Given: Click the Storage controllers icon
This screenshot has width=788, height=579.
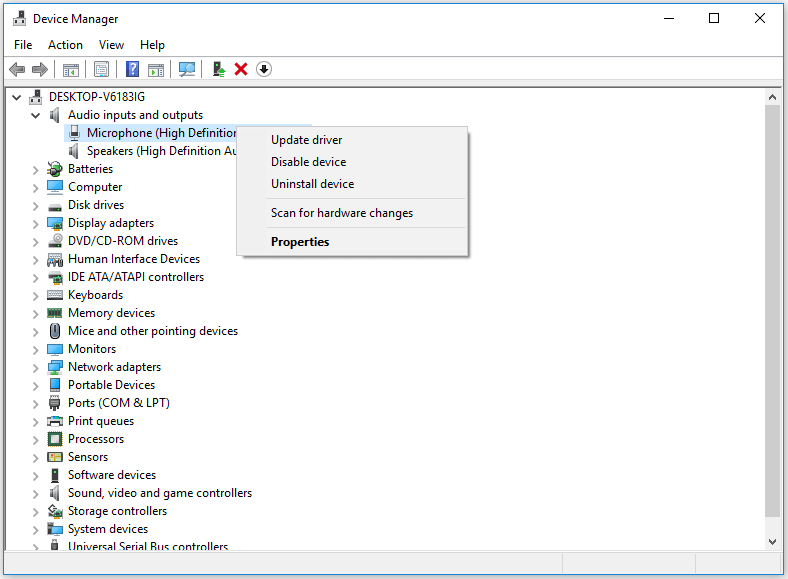Looking at the screenshot, I should pyautogui.click(x=55, y=511).
